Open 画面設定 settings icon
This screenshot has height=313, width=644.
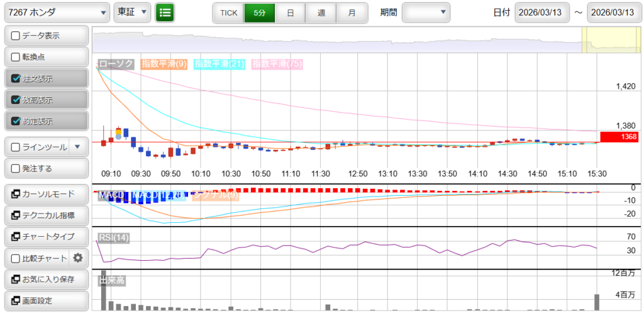[15, 300]
